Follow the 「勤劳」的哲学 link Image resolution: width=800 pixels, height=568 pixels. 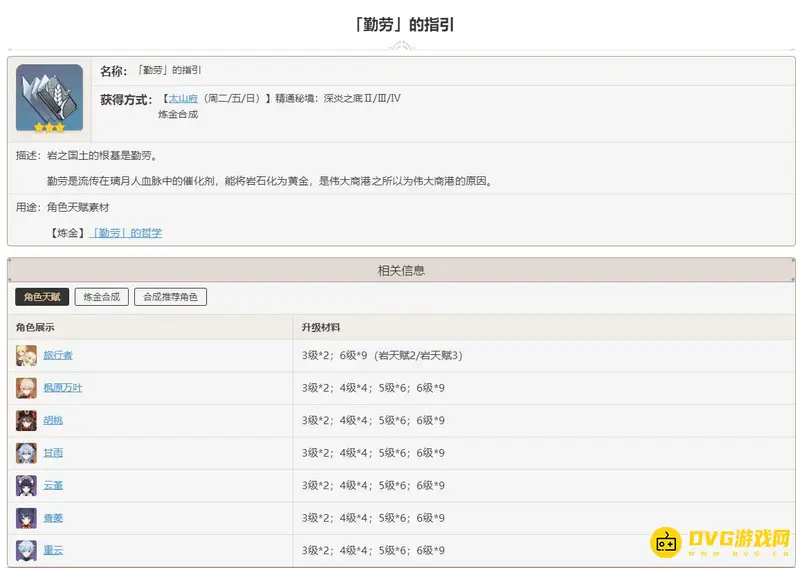click(x=126, y=233)
